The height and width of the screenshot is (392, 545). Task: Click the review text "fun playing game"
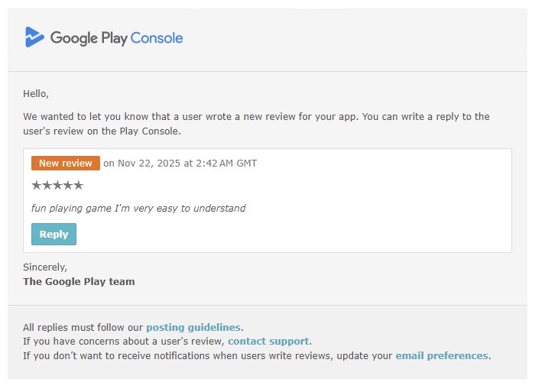138,208
